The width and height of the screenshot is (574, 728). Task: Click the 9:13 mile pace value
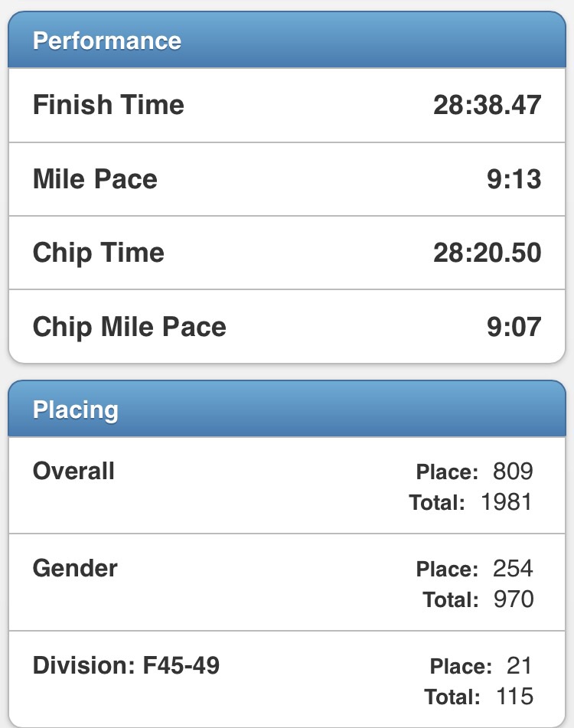coord(514,179)
